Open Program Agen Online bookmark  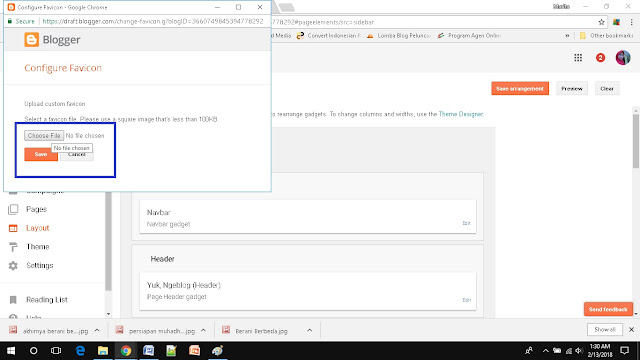tap(469, 36)
